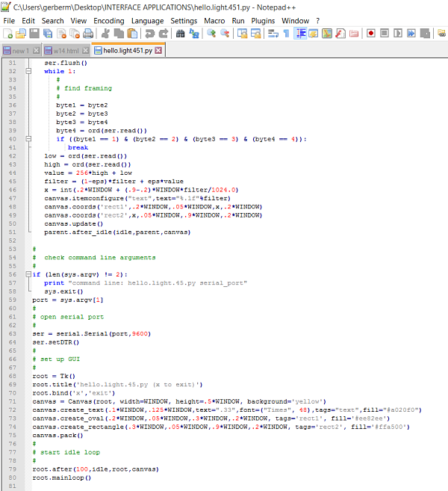Click the 'value = 256*high + low' line

point(88,173)
